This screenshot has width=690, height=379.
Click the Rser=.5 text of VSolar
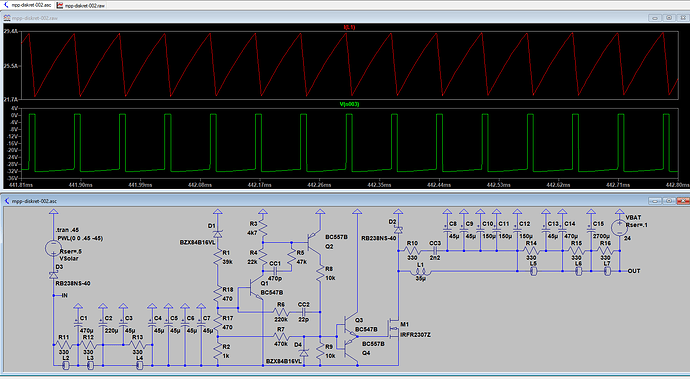(x=71, y=251)
